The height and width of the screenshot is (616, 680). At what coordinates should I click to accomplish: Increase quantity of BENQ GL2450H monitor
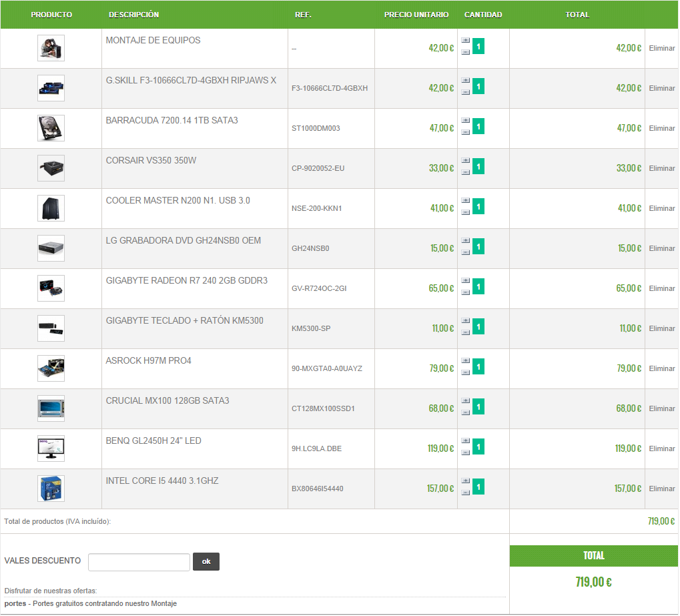(x=465, y=440)
